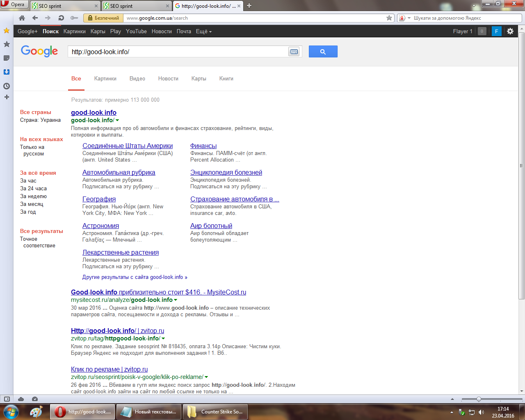The width and height of the screenshot is (525, 420).
Task: Click the red Yandex logo in the search box
Action: pyautogui.click(x=402, y=18)
